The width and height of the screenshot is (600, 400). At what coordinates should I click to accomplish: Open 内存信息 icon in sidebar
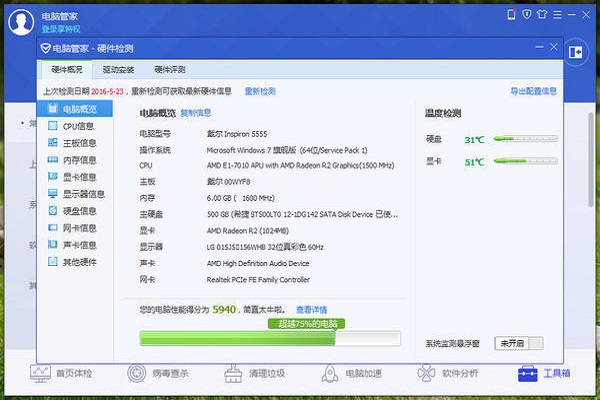(x=53, y=160)
